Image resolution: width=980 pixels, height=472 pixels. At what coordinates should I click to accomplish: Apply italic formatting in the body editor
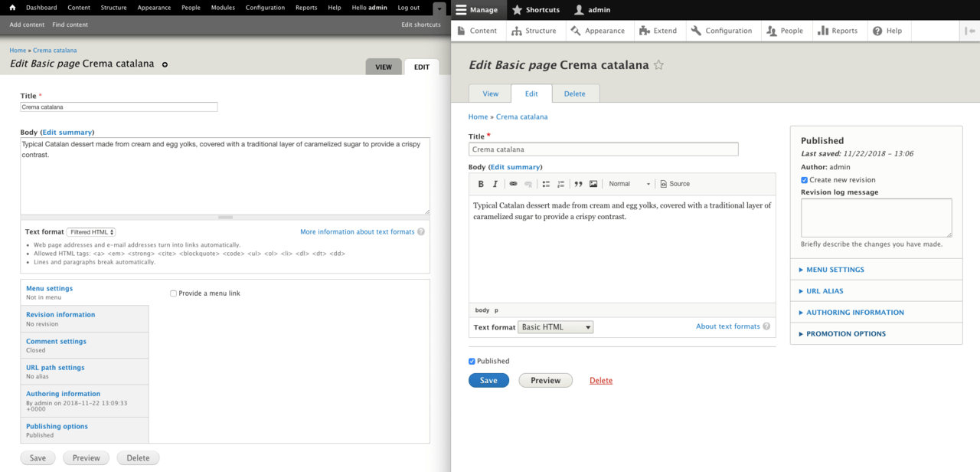click(x=495, y=184)
